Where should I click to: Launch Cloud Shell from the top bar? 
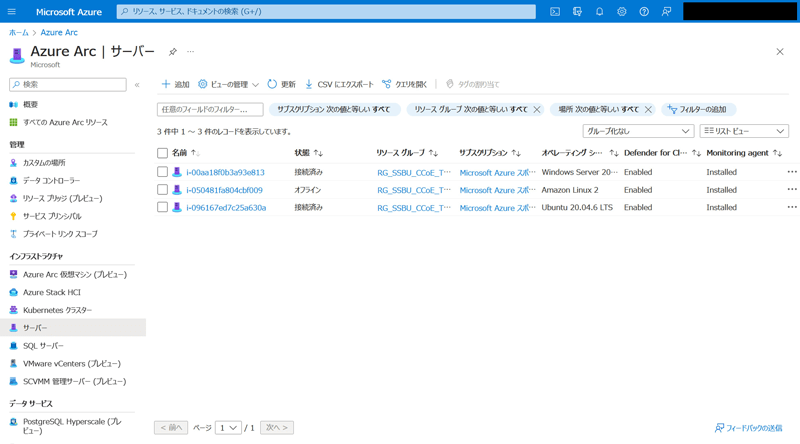coord(555,12)
